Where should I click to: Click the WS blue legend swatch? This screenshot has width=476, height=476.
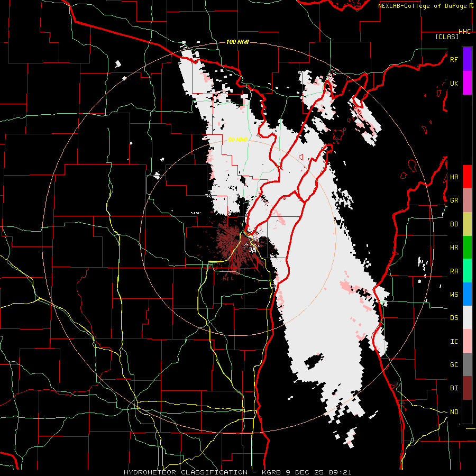click(467, 294)
